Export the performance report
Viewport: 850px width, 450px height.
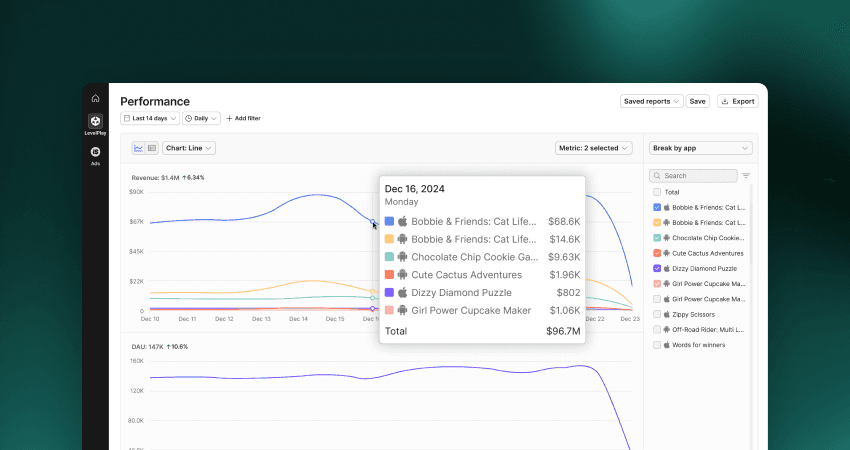pos(737,101)
